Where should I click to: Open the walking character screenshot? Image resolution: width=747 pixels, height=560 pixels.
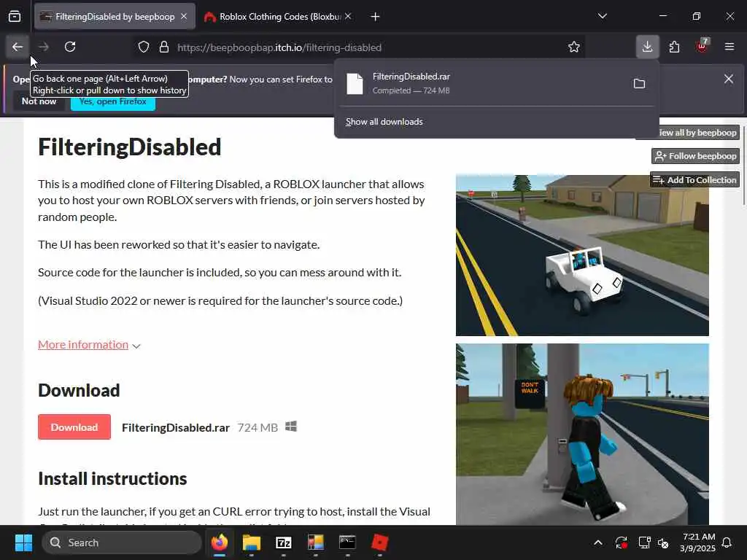[582, 435]
